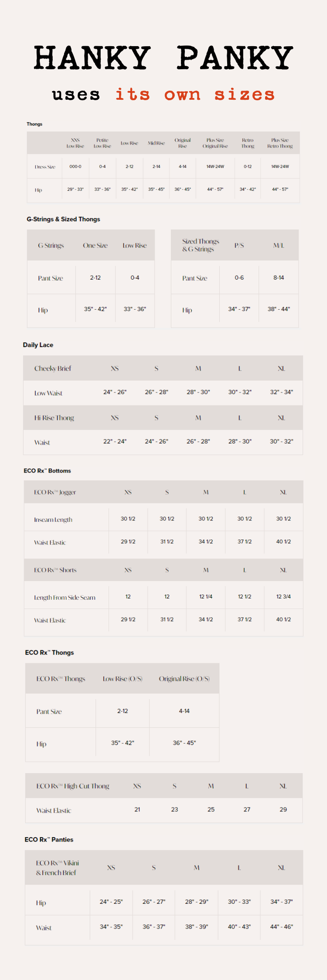Screen dimensions: 327x980
Task: Select the Cheeky Brief row header
Action: [x=53, y=368]
